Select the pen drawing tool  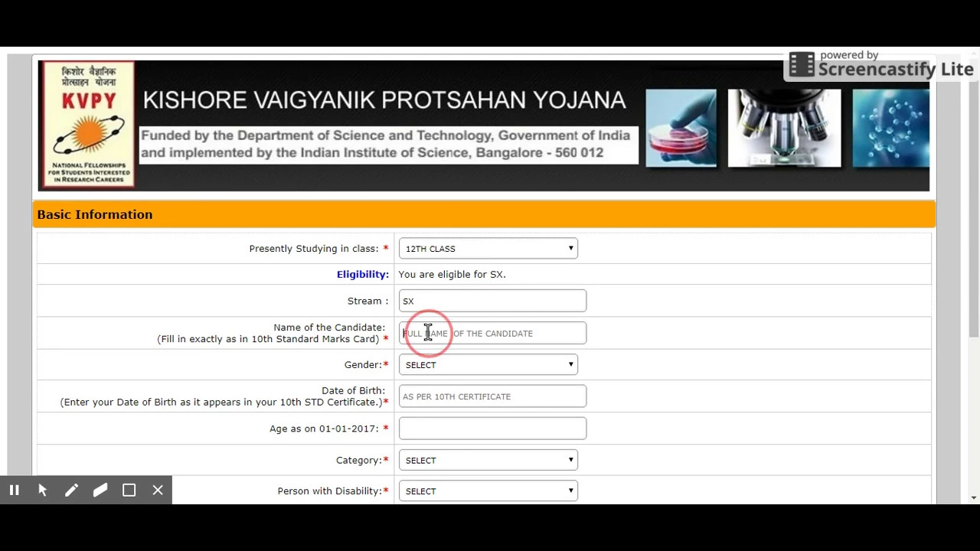pos(71,491)
